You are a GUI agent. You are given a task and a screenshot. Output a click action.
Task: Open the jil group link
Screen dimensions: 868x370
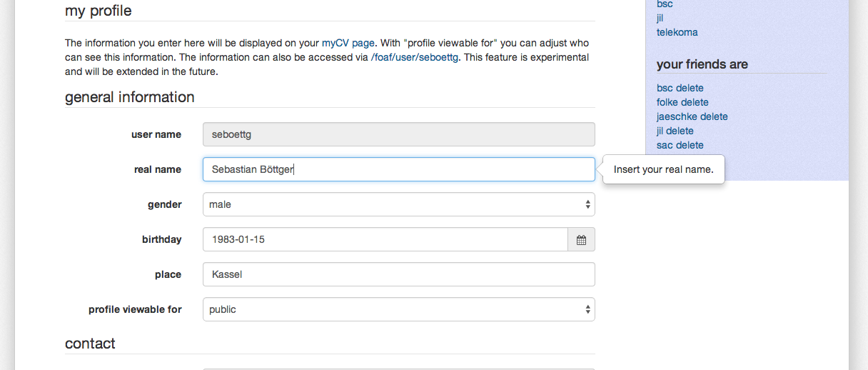660,18
